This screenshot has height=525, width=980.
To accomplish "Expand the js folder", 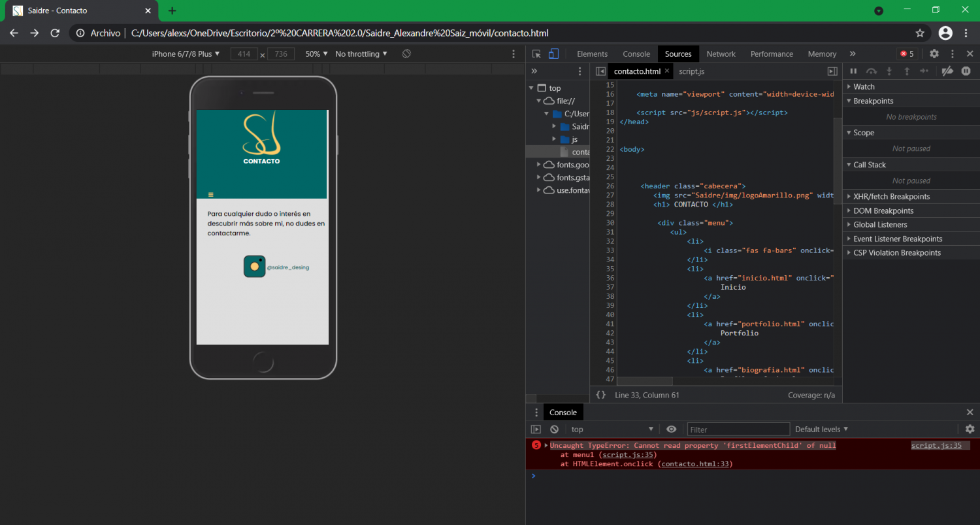I will click(x=555, y=139).
